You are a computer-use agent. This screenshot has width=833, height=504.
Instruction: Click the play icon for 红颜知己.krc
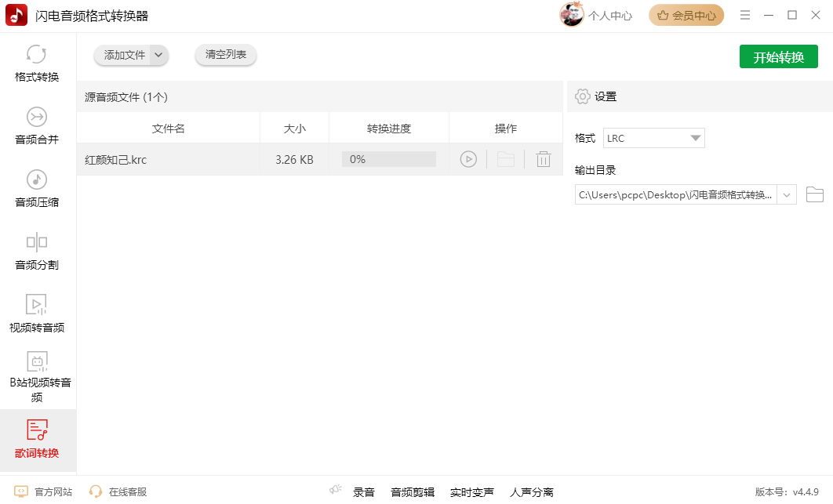468,158
